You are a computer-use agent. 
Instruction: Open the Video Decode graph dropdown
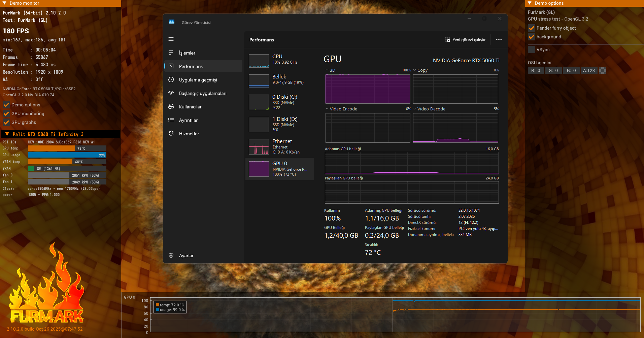click(415, 109)
